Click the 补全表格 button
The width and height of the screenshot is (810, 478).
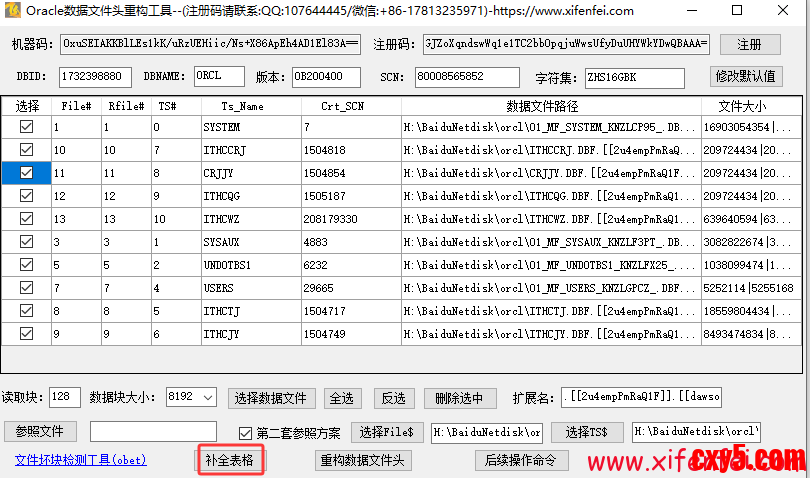pos(230,460)
